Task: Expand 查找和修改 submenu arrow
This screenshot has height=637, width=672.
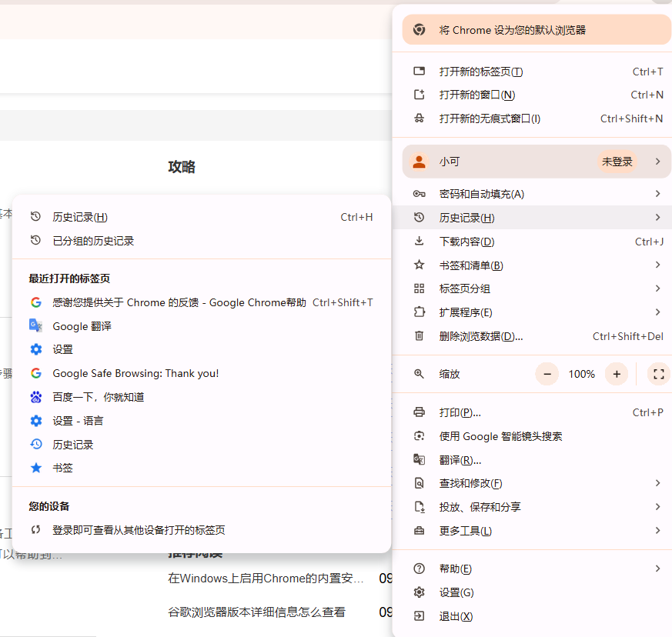Action: coord(657,483)
